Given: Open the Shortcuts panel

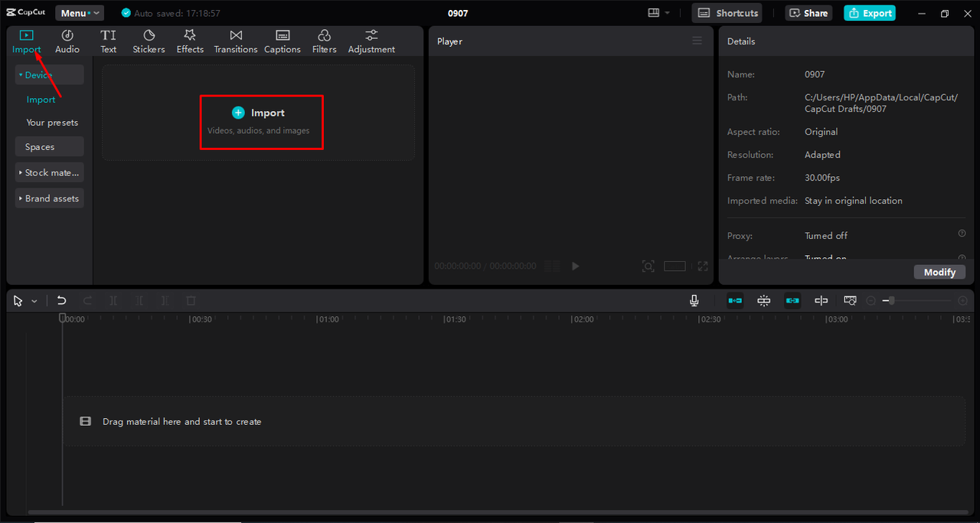Looking at the screenshot, I should (727, 13).
